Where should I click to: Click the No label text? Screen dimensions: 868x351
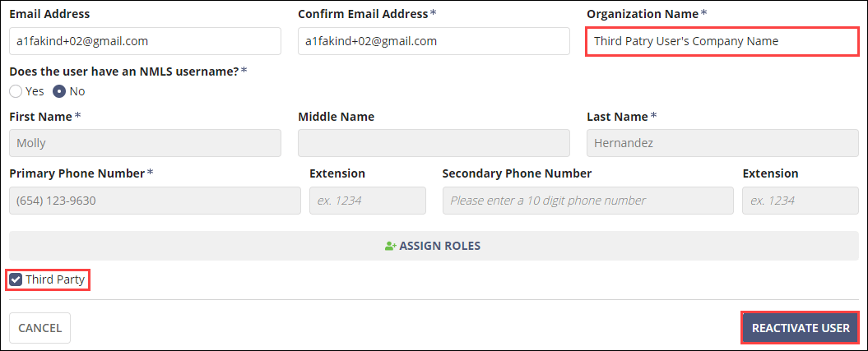point(77,91)
